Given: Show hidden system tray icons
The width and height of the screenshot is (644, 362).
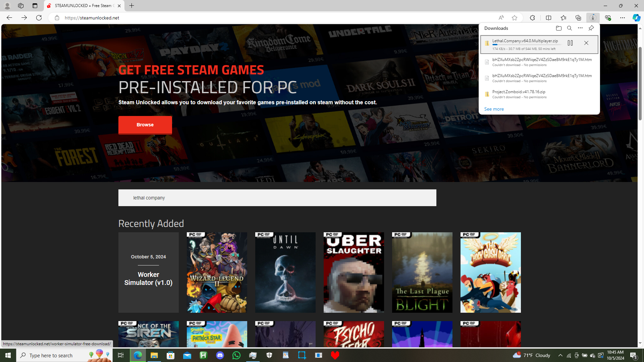Looking at the screenshot, I should pos(560,355).
